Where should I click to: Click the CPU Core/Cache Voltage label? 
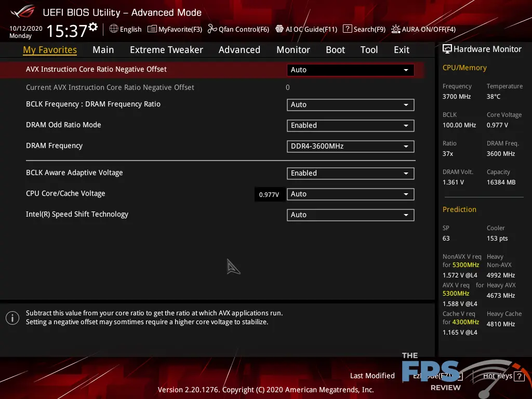click(x=65, y=193)
